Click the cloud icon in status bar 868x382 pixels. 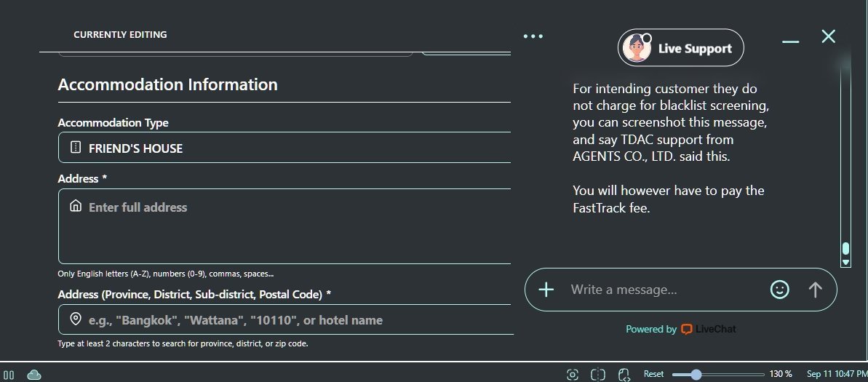[x=34, y=374]
